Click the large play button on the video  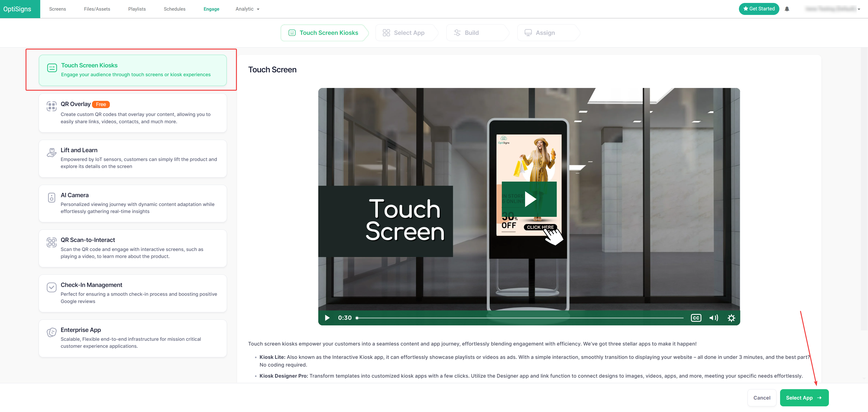529,199
